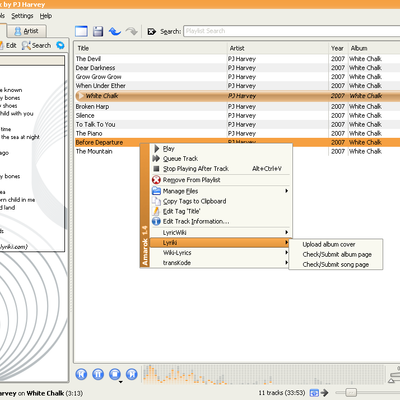Click '11 tracks (33:53)' status text
This screenshot has width=400, height=400.
pyautogui.click(x=282, y=393)
